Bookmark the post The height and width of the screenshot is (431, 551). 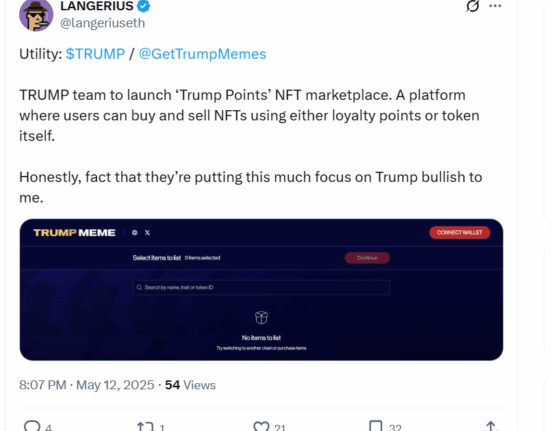376,426
